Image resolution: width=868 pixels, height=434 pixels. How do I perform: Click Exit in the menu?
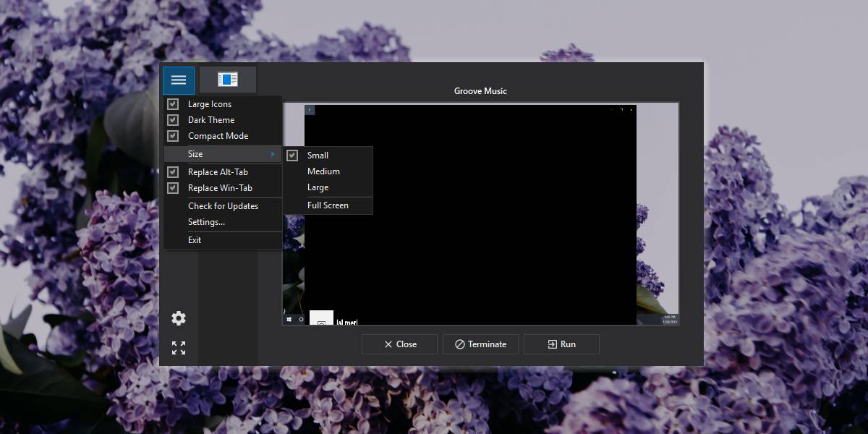[223, 240]
